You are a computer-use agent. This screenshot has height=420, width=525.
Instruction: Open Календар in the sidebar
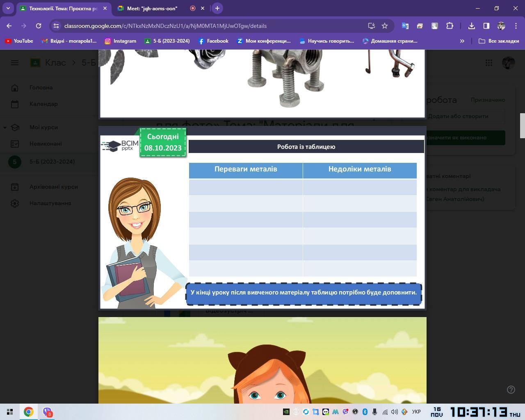pyautogui.click(x=43, y=104)
